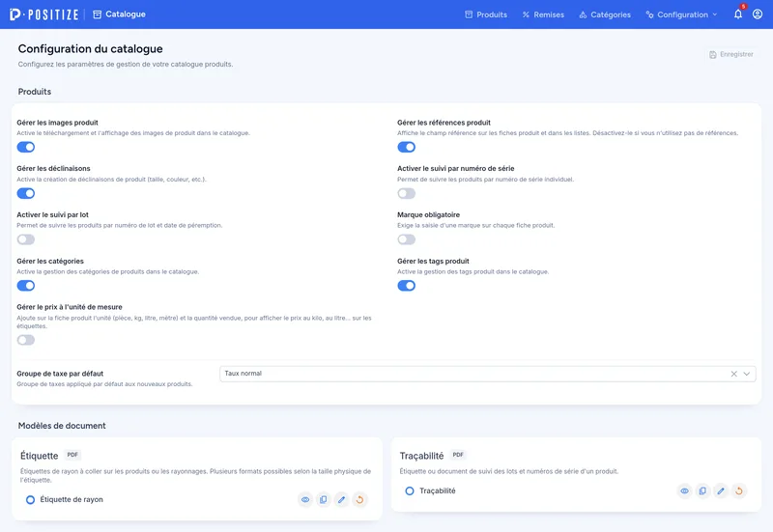
Task: Edit the Étiquette de rayon template
Action: 342,499
